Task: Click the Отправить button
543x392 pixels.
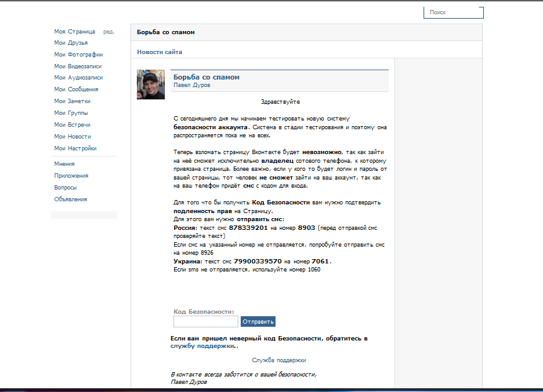Action: (258, 321)
